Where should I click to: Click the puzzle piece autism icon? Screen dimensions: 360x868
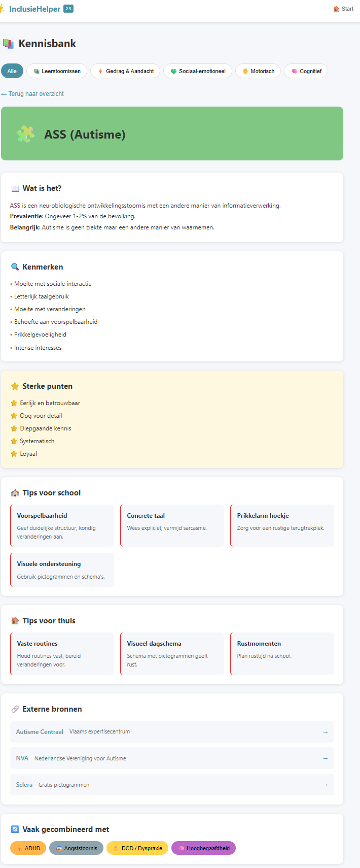click(25, 134)
